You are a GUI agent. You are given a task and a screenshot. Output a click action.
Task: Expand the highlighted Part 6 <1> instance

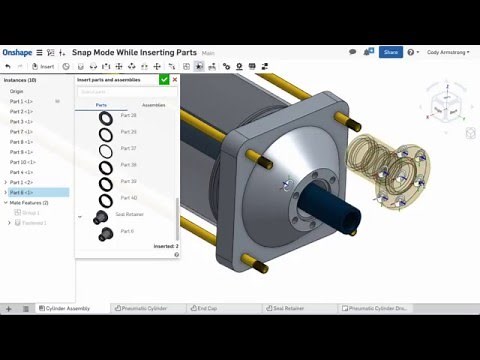click(x=5, y=192)
